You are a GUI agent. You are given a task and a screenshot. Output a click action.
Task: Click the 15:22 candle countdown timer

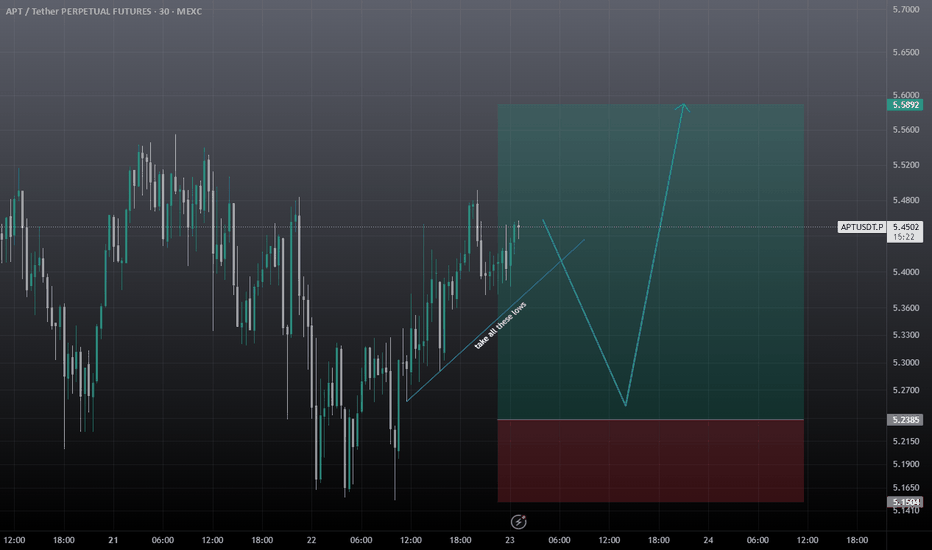pos(903,237)
